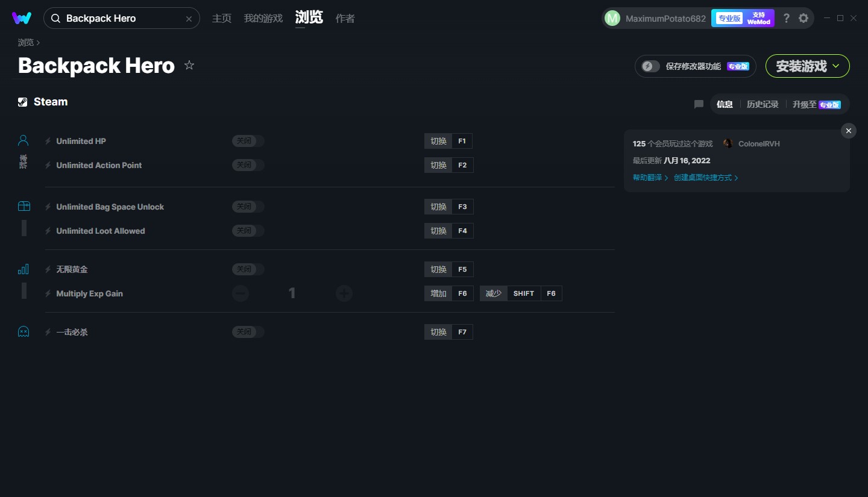Screen dimensions: 868x497
Task: Click the F5 切换 hotkey button
Action: (x=449, y=269)
